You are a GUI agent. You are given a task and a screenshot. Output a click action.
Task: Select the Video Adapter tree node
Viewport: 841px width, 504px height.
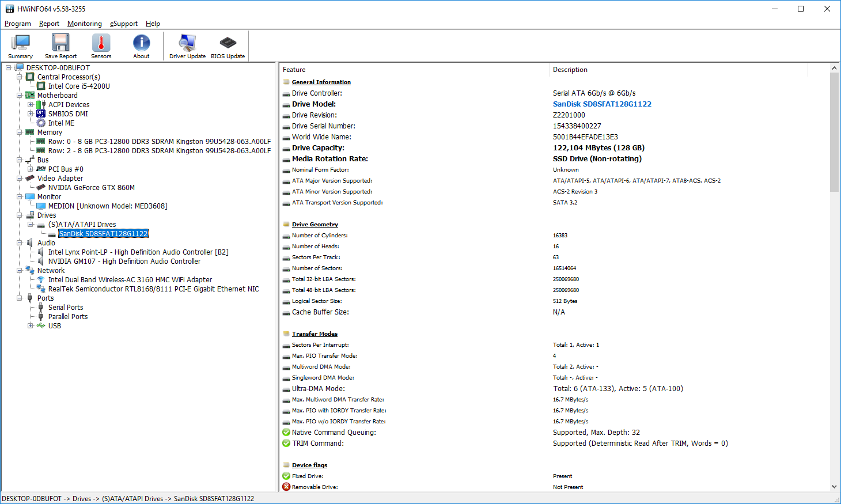point(60,178)
